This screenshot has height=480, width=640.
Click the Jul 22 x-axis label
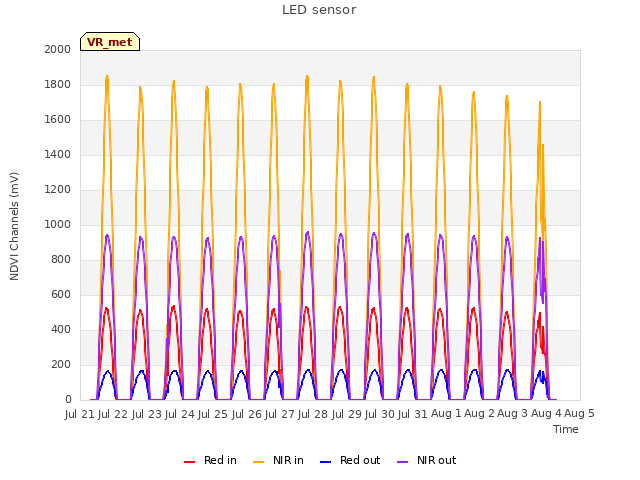pyautogui.click(x=113, y=414)
